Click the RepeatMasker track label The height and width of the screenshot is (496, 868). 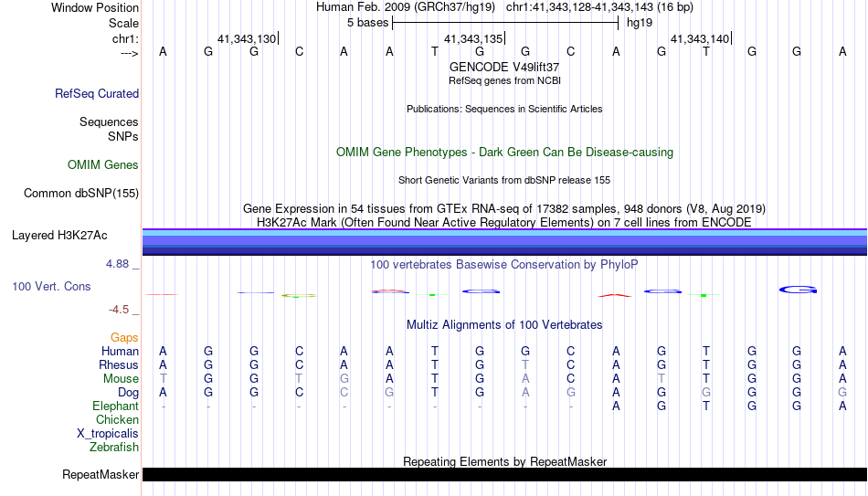[101, 475]
